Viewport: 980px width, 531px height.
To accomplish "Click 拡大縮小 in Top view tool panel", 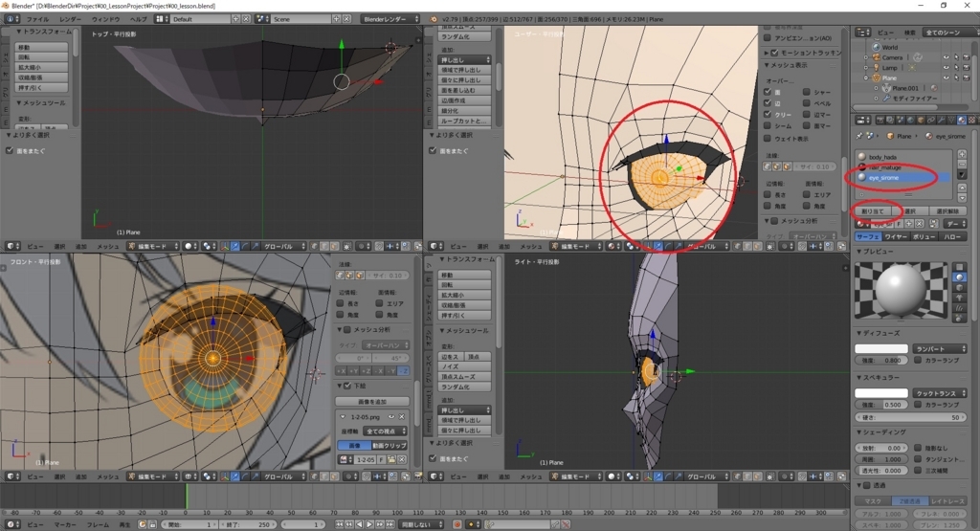I will 41,67.
